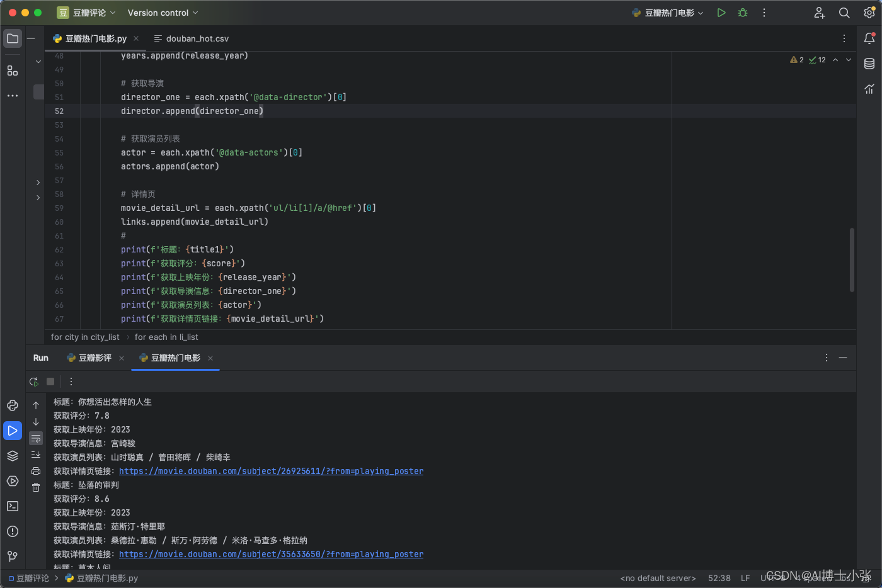Image resolution: width=882 pixels, height=588 pixels.
Task: Open 豆瓣热门电影 run configuration dropdown
Action: click(668, 13)
